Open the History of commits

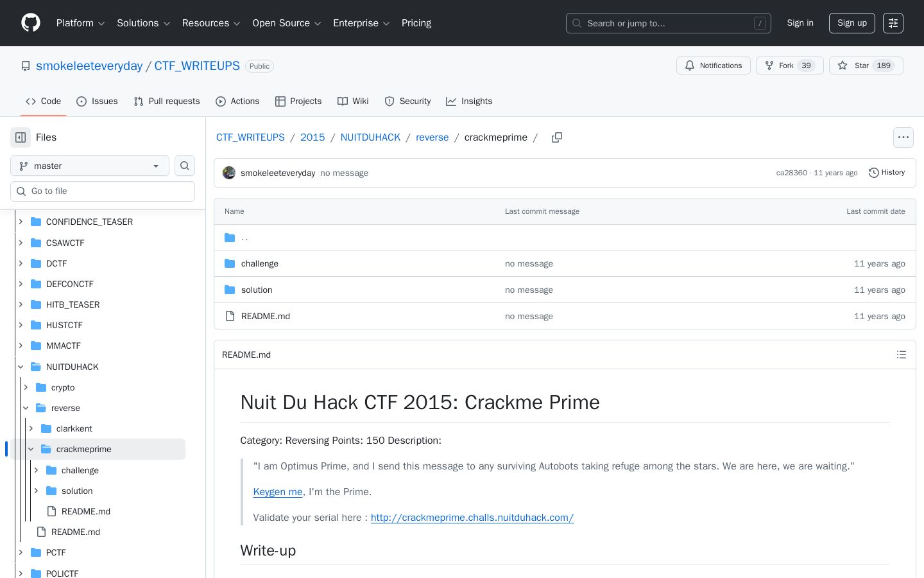click(887, 173)
